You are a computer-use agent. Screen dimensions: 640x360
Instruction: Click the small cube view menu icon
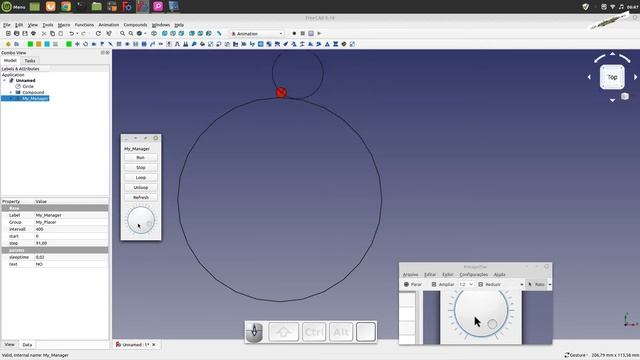point(625,97)
